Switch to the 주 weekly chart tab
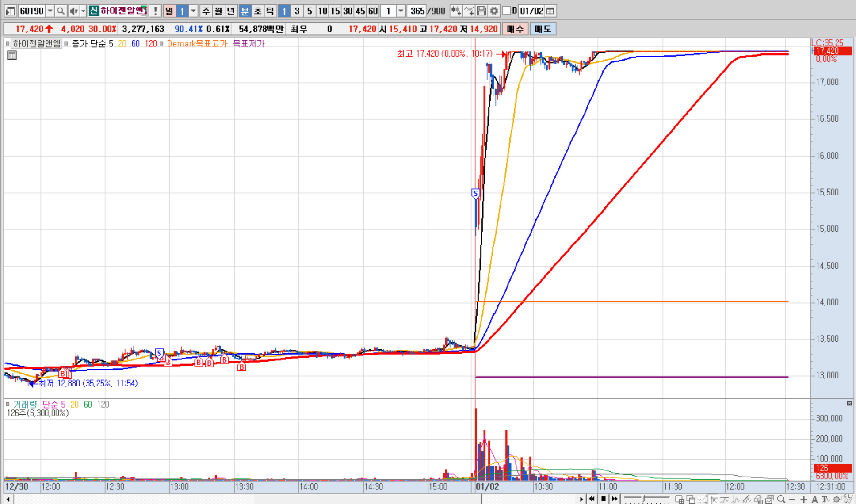856x504 pixels. 206,11
